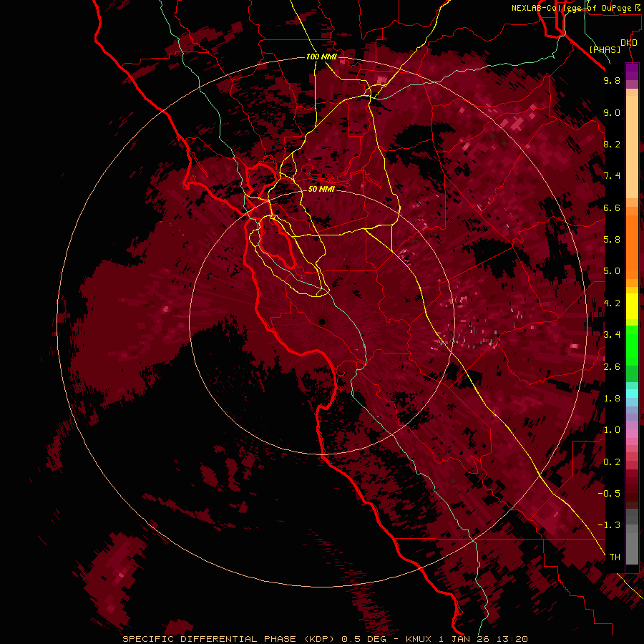Image resolution: width=644 pixels, height=644 pixels.
Task: Pick the purple segment at color bar top
Action: (x=632, y=72)
